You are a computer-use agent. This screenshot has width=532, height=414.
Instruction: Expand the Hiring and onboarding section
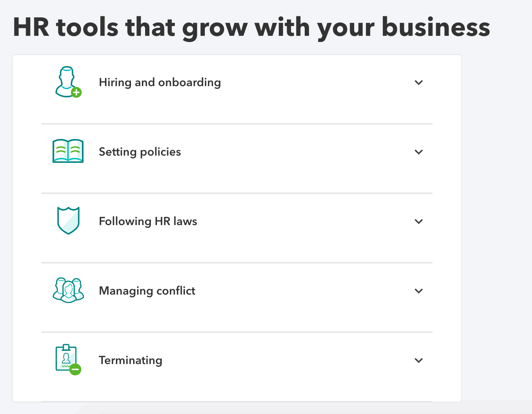(x=419, y=83)
